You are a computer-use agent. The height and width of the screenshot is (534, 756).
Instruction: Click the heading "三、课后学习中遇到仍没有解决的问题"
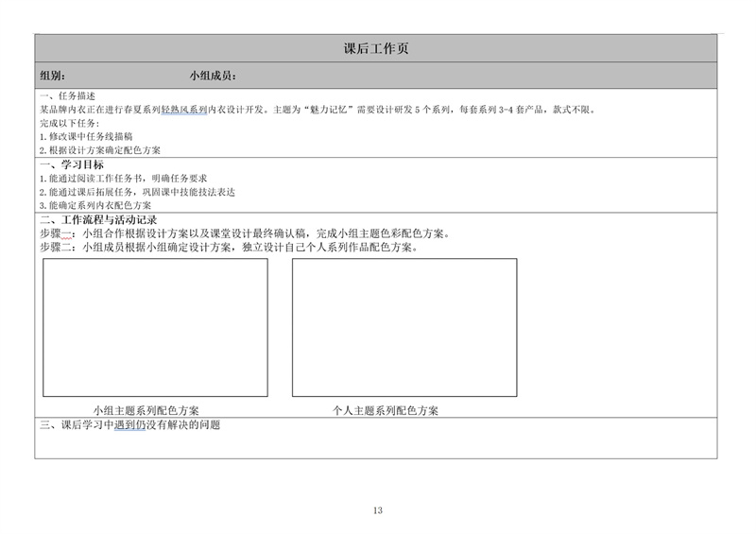tap(130, 424)
